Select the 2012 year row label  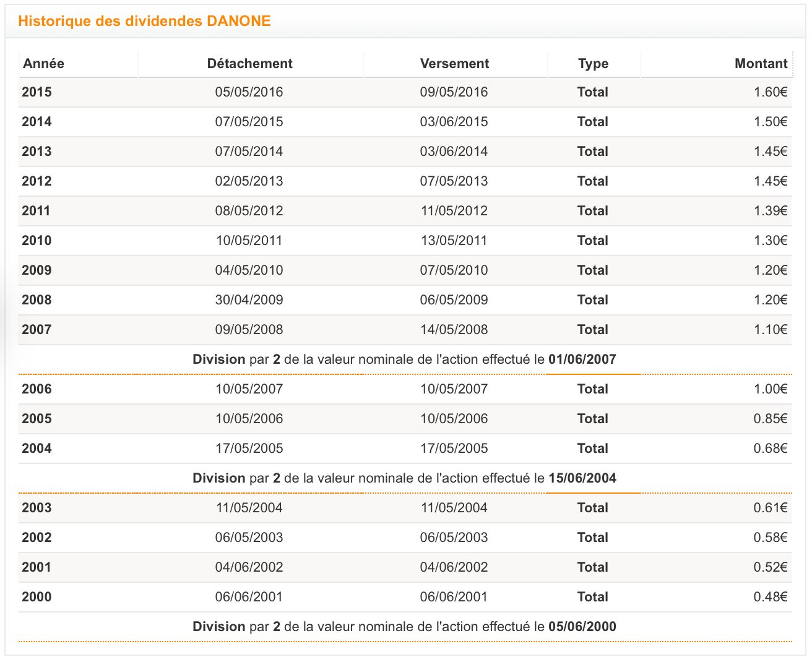pos(37,181)
